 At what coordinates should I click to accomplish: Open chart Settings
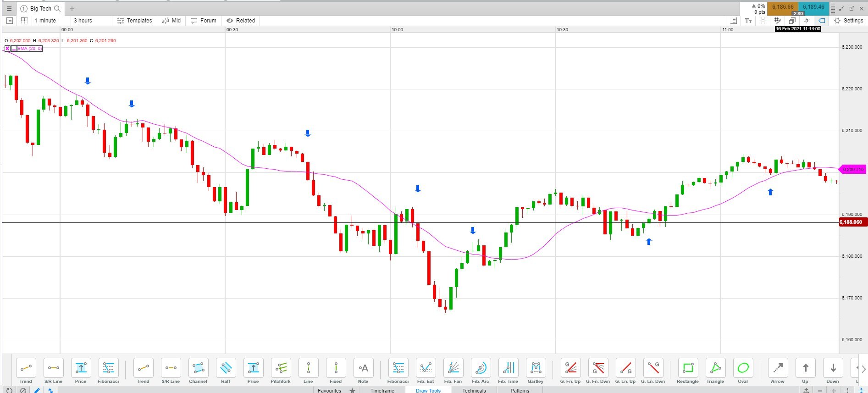(849, 21)
